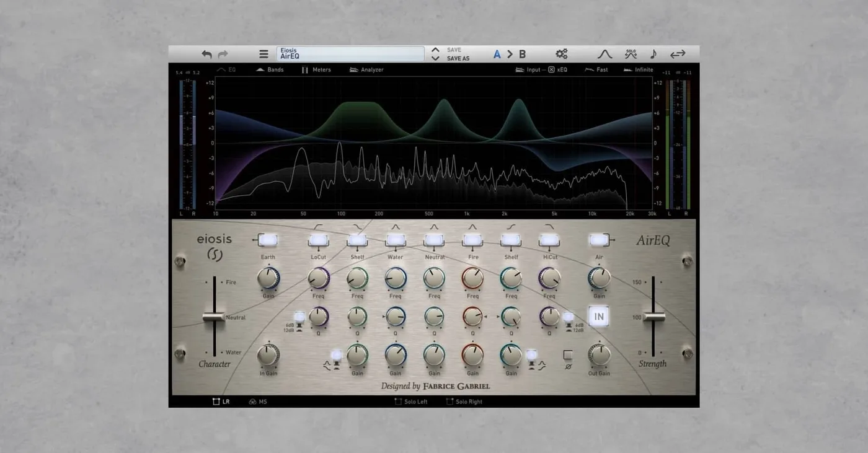Click the bell curve icon in top toolbar
This screenshot has height=453, width=868.
pyautogui.click(x=604, y=55)
